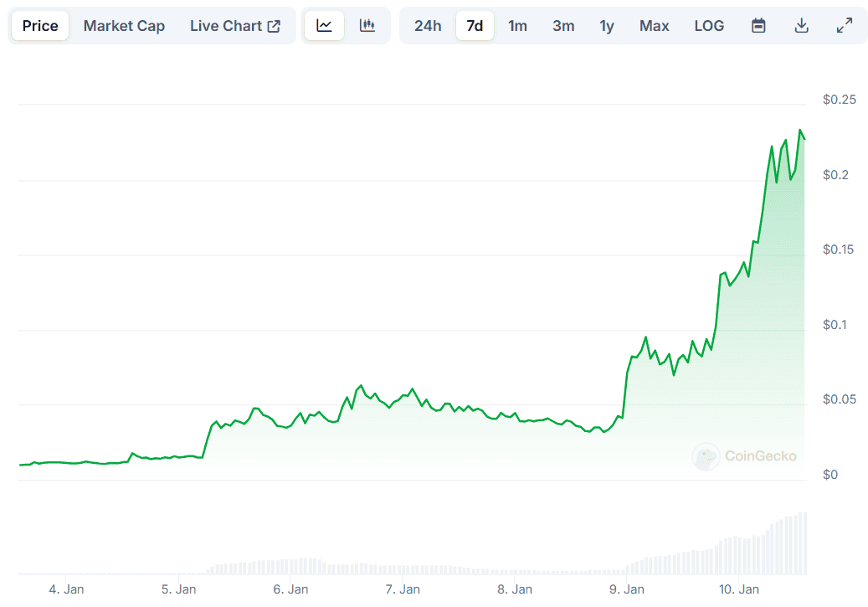The width and height of the screenshot is (868, 607).
Task: Switch to Market Cap tab
Action: [124, 26]
